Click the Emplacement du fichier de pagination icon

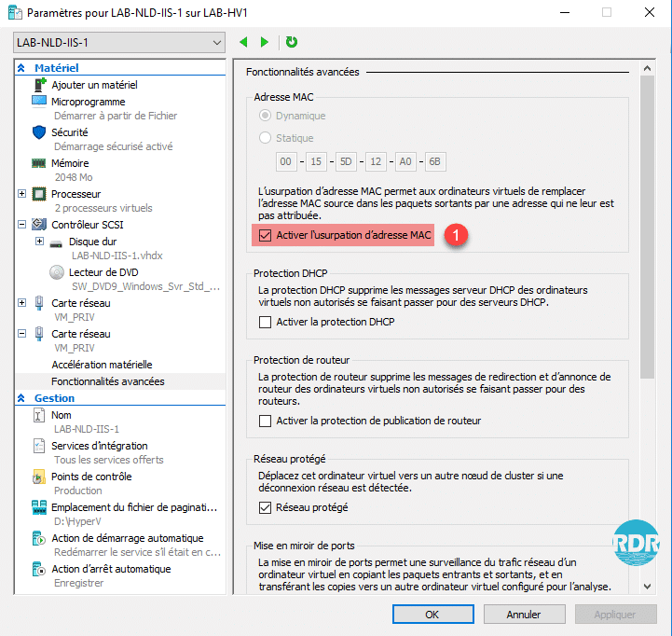tap(39, 507)
